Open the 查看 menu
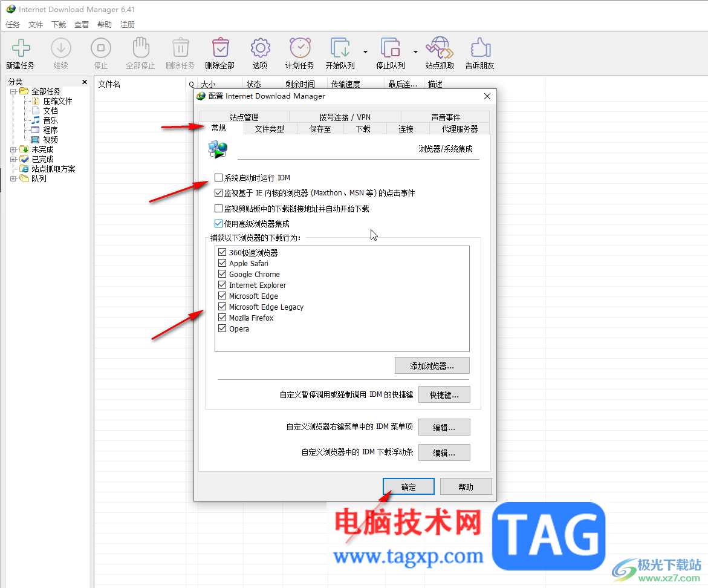 click(82, 24)
